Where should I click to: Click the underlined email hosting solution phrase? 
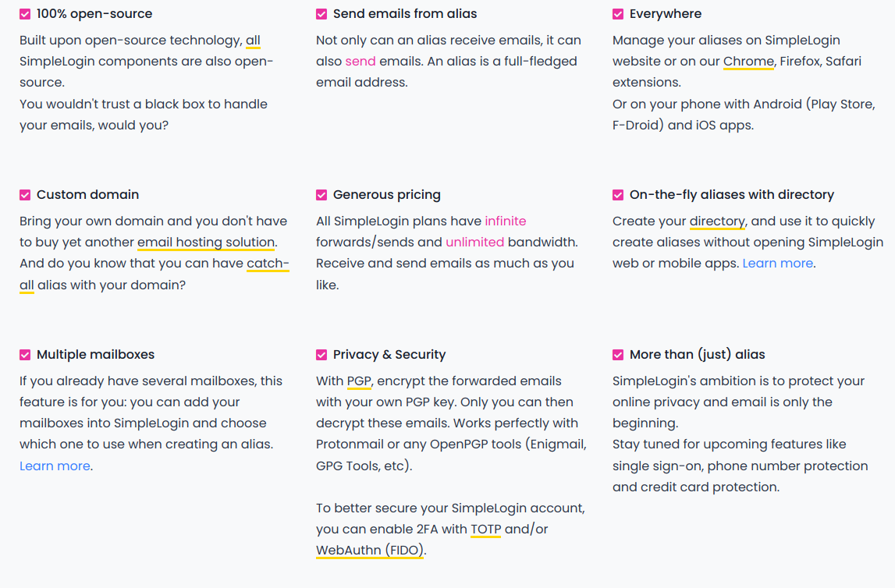tap(206, 243)
